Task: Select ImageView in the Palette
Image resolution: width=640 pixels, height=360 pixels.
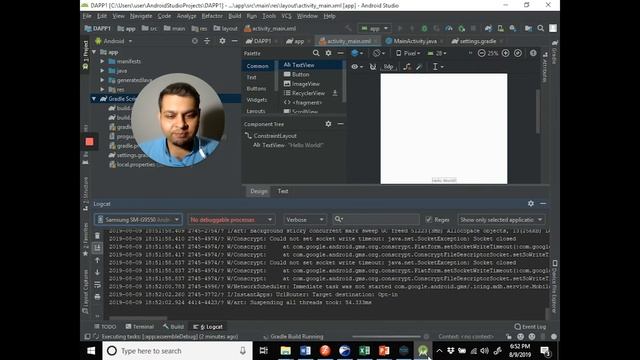Action: click(x=302, y=84)
